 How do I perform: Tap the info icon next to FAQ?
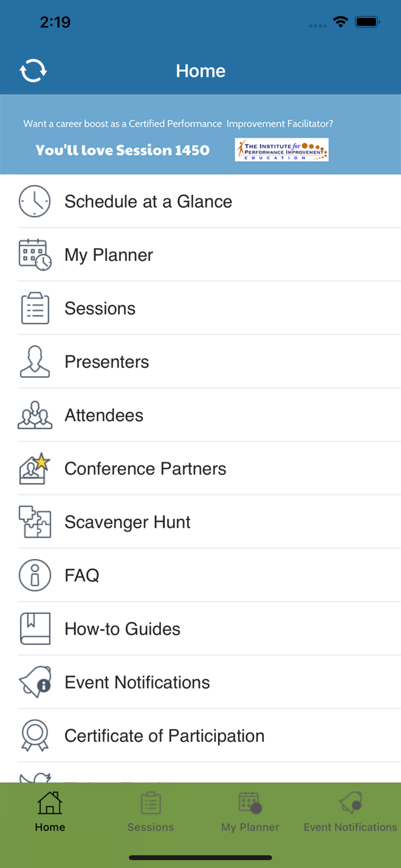tap(35, 575)
